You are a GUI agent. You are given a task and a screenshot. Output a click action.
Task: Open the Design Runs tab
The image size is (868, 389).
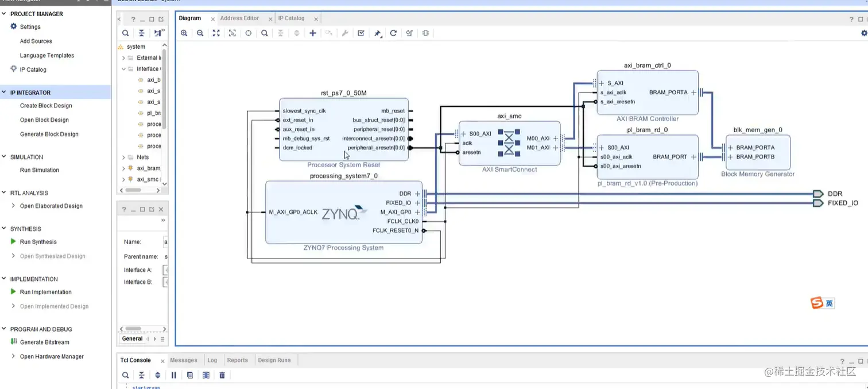(x=274, y=360)
